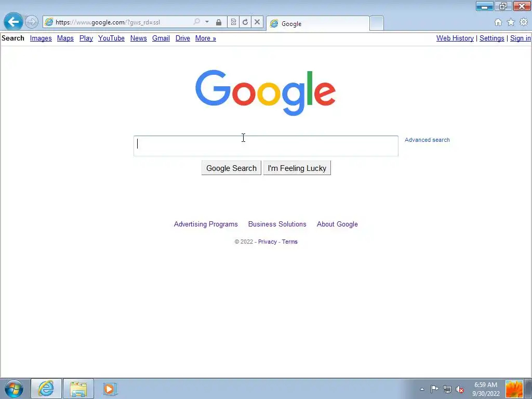
Task: Open Favorites with the star icon
Action: pos(511,22)
